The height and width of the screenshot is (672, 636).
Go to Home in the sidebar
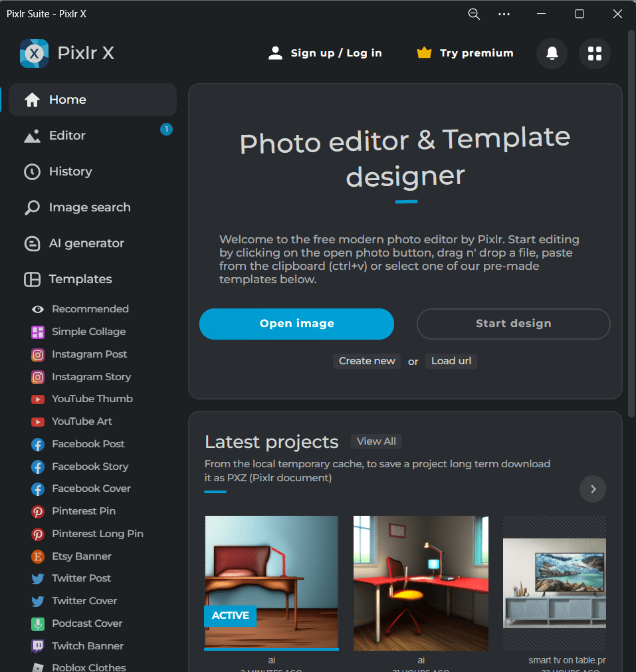(92, 100)
